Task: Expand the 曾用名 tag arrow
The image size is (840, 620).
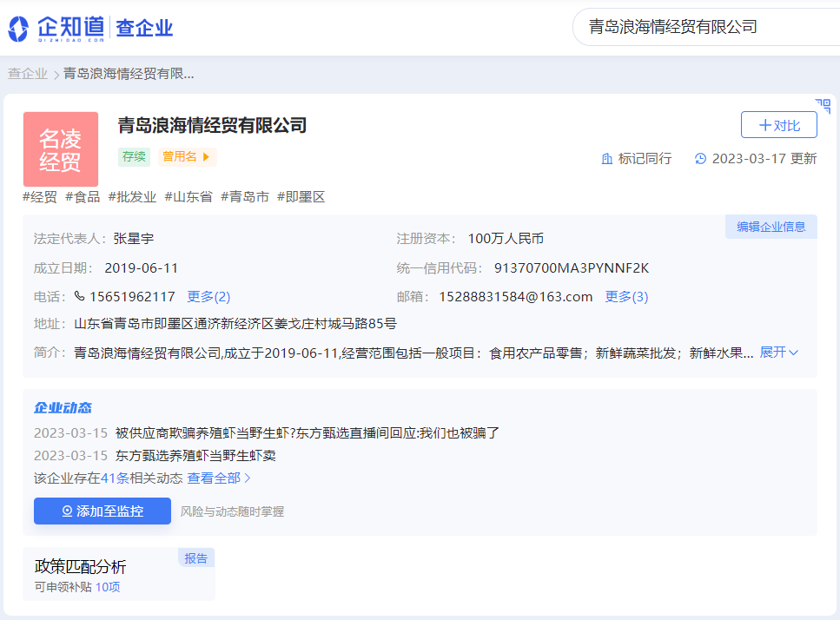Action: (206, 157)
